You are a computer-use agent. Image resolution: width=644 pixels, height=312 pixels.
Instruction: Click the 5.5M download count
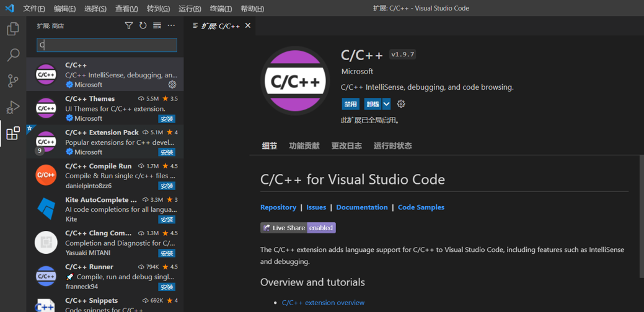coord(152,99)
